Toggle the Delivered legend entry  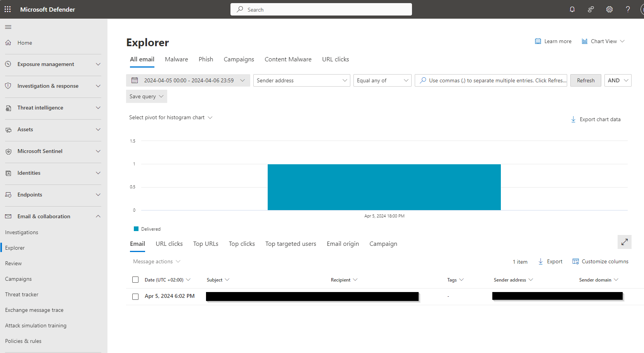(x=147, y=229)
